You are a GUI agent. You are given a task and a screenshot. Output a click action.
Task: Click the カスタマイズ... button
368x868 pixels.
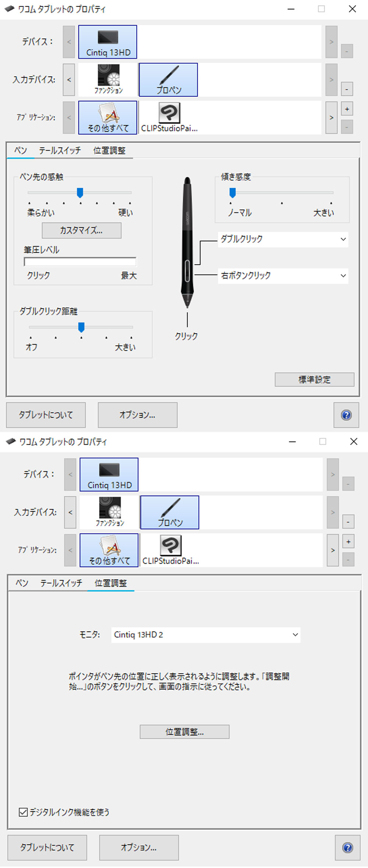point(81,231)
